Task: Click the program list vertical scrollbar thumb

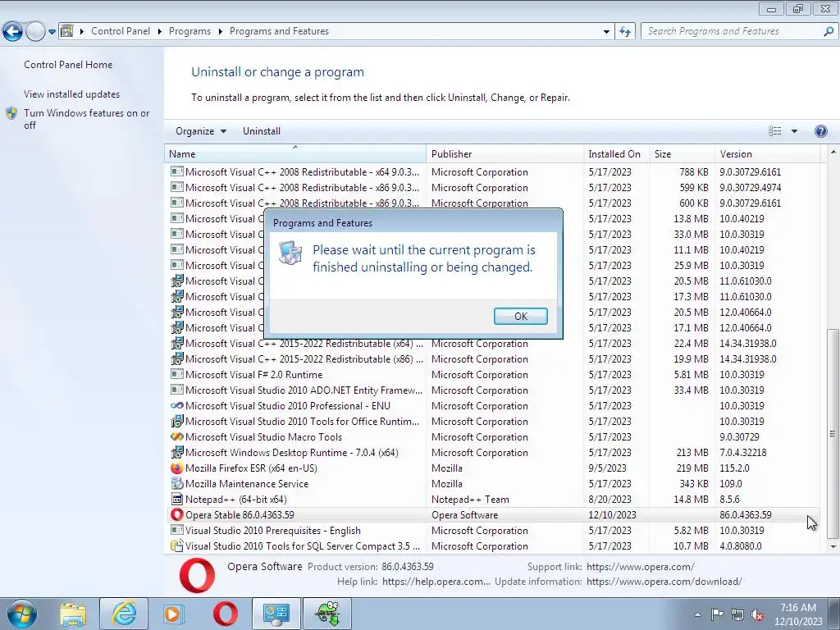Action: (x=833, y=433)
